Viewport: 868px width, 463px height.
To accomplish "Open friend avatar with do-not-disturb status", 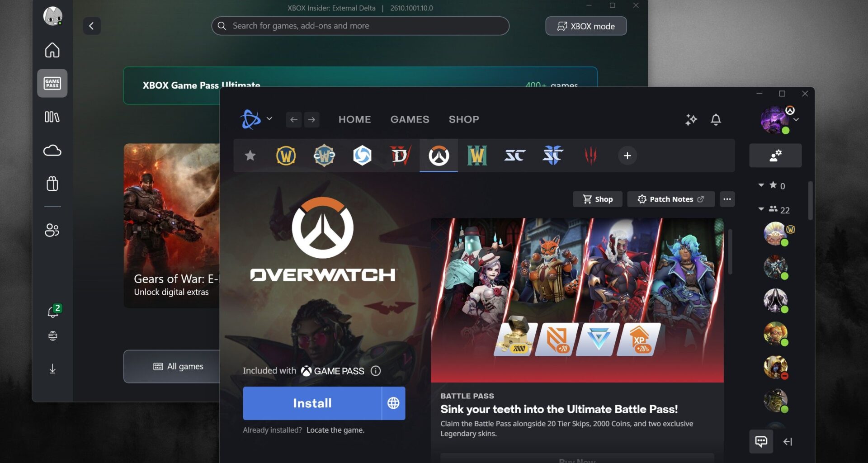I will click(776, 367).
